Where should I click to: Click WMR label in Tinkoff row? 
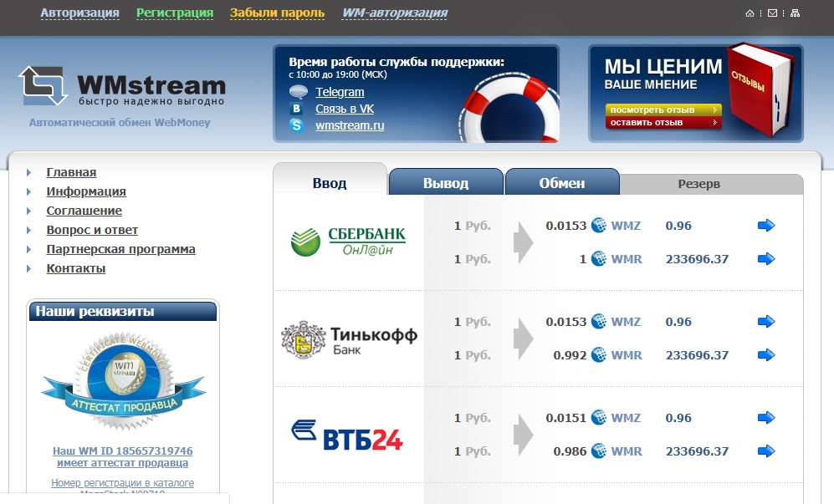[x=627, y=355]
